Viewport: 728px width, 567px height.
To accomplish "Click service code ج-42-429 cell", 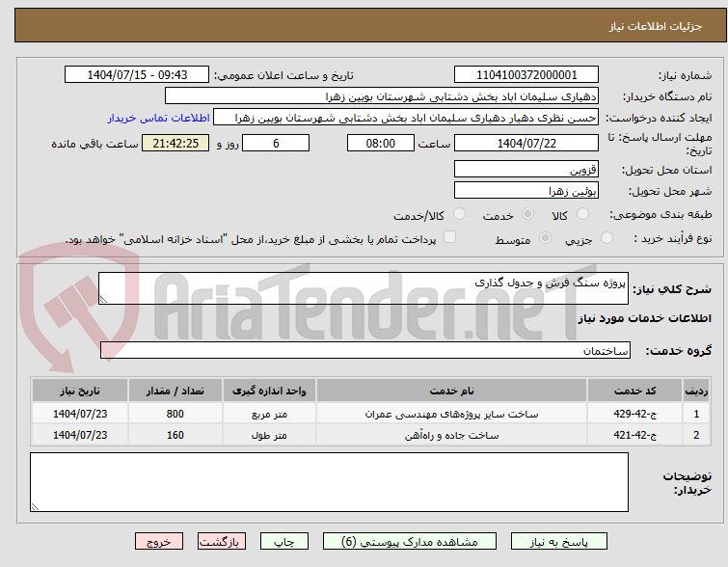I will [x=634, y=414].
